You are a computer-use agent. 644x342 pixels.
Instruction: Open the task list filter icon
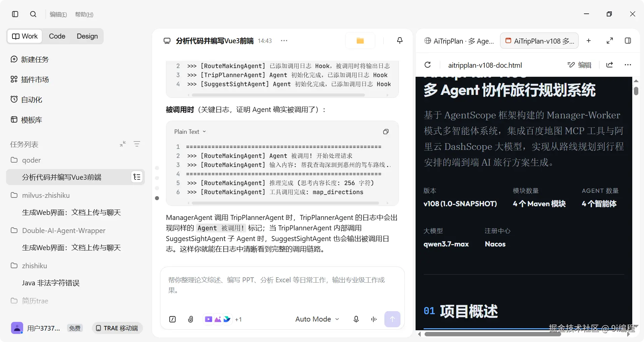(137, 144)
